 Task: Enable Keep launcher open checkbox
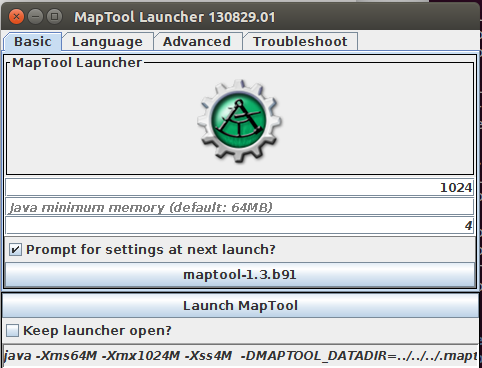(x=12, y=330)
